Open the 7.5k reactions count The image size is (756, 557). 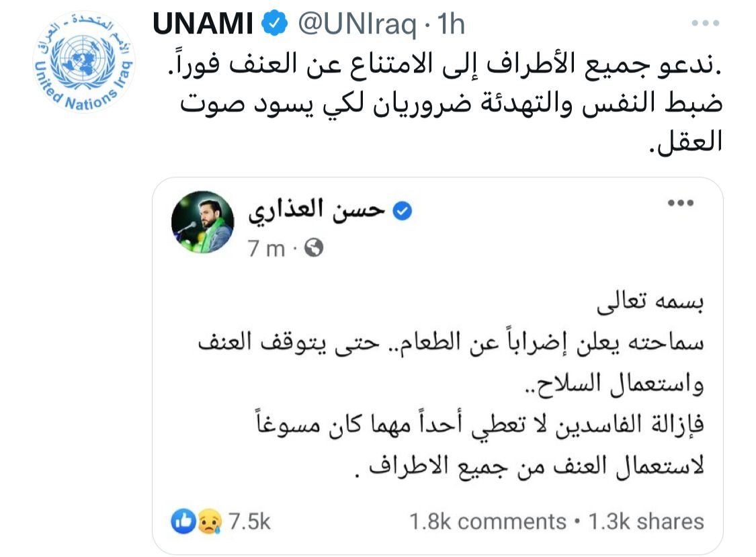click(x=249, y=521)
